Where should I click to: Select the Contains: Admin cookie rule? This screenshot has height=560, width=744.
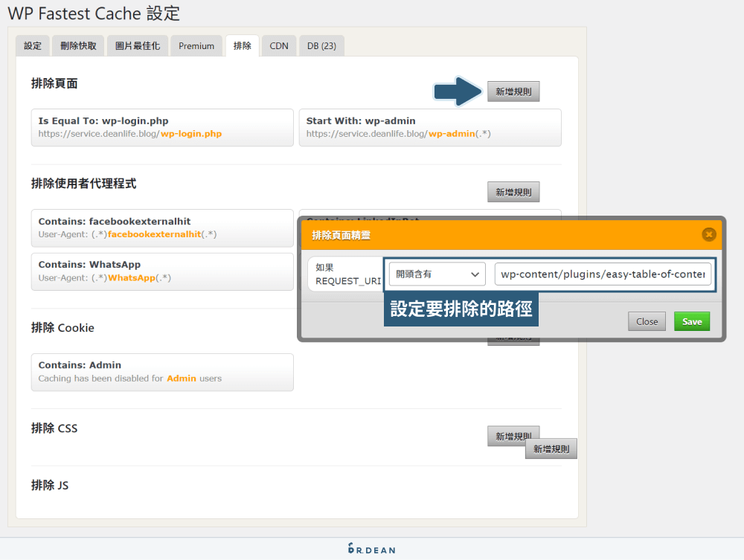[162, 372]
